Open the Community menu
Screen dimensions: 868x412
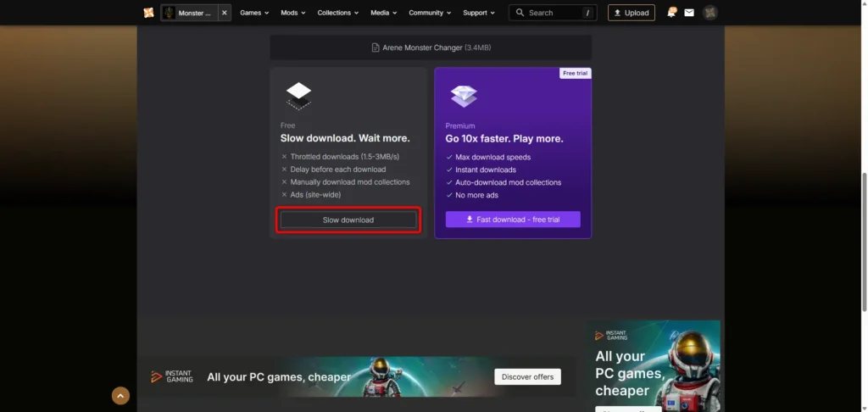430,13
